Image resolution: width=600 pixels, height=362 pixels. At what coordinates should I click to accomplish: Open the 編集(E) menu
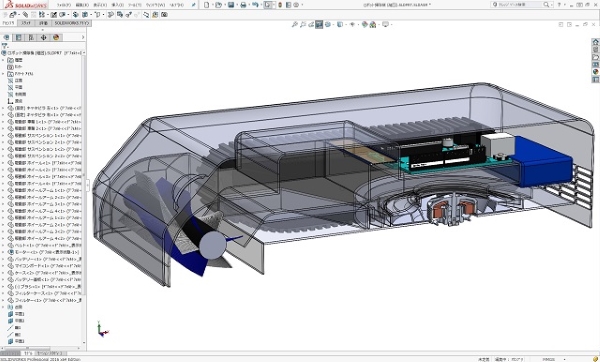tap(82, 5)
